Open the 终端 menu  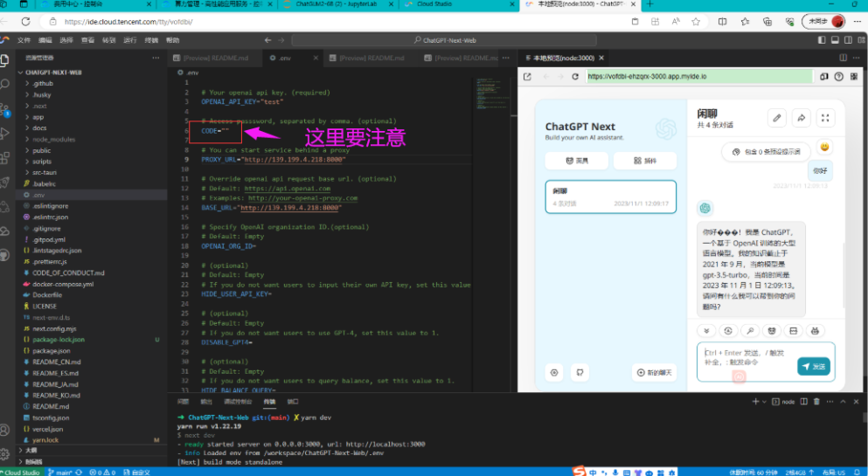[x=151, y=40]
